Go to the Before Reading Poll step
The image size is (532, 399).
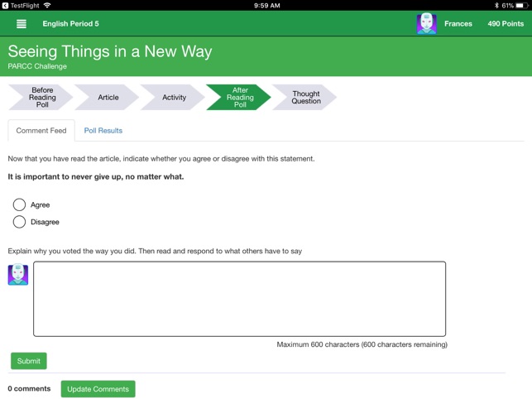pos(41,98)
